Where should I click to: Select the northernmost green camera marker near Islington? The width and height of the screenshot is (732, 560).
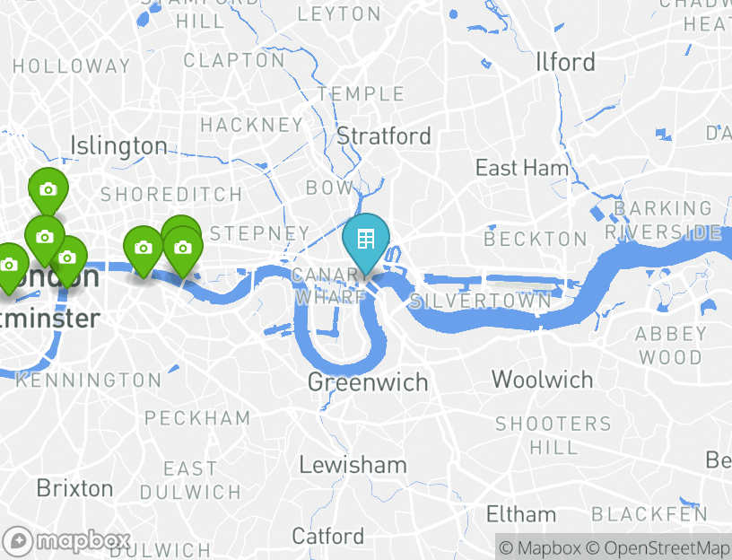tap(48, 191)
